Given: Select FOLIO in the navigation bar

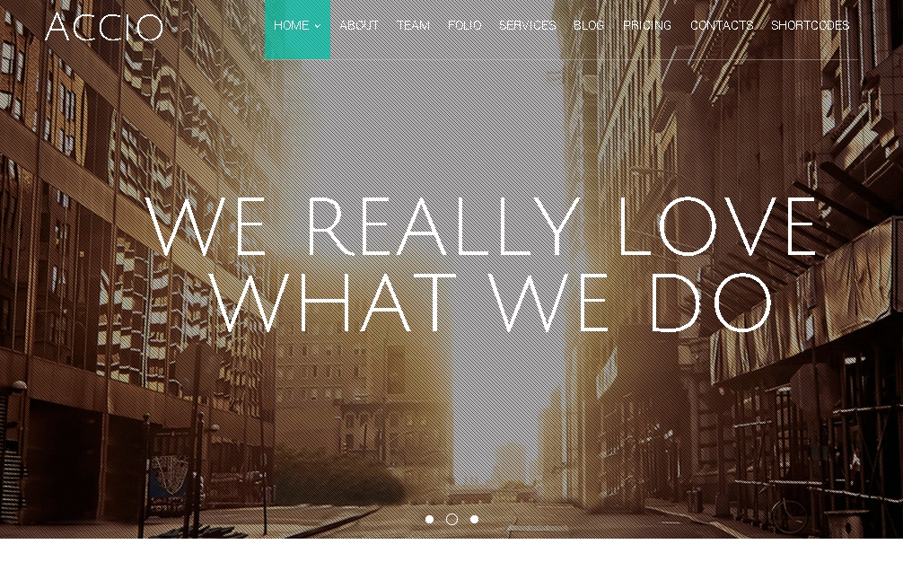Looking at the screenshot, I should 465,25.
